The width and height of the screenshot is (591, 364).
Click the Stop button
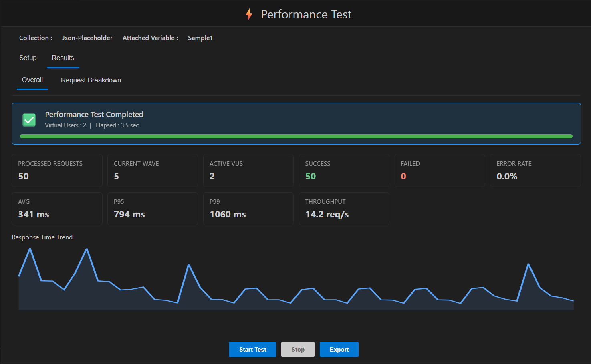[x=298, y=349]
